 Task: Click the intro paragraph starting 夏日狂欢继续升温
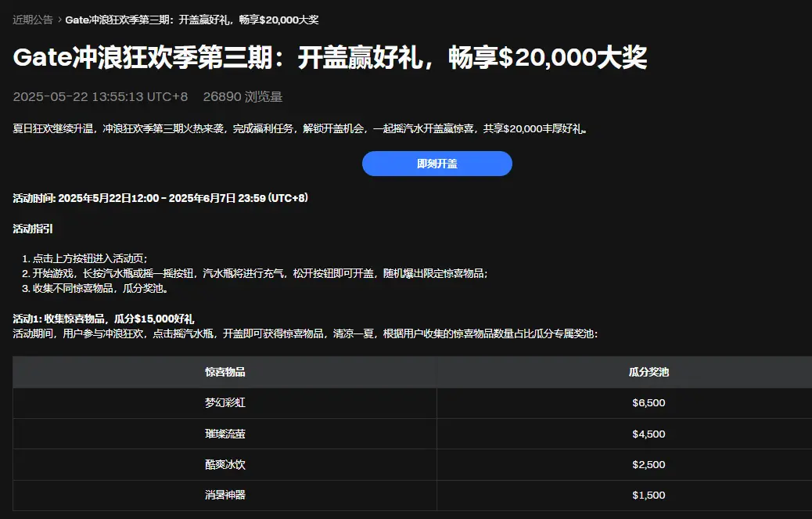(301, 128)
